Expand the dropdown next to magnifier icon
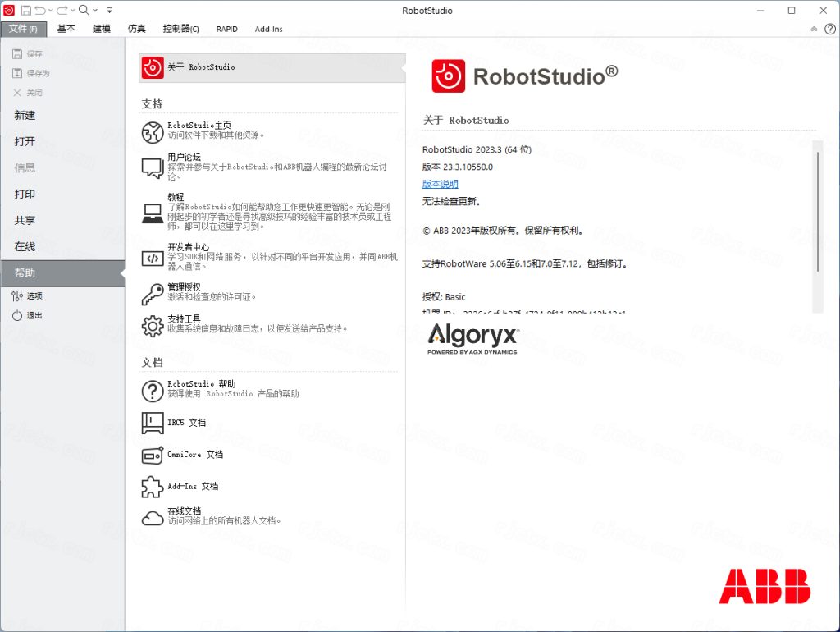 coord(95,10)
